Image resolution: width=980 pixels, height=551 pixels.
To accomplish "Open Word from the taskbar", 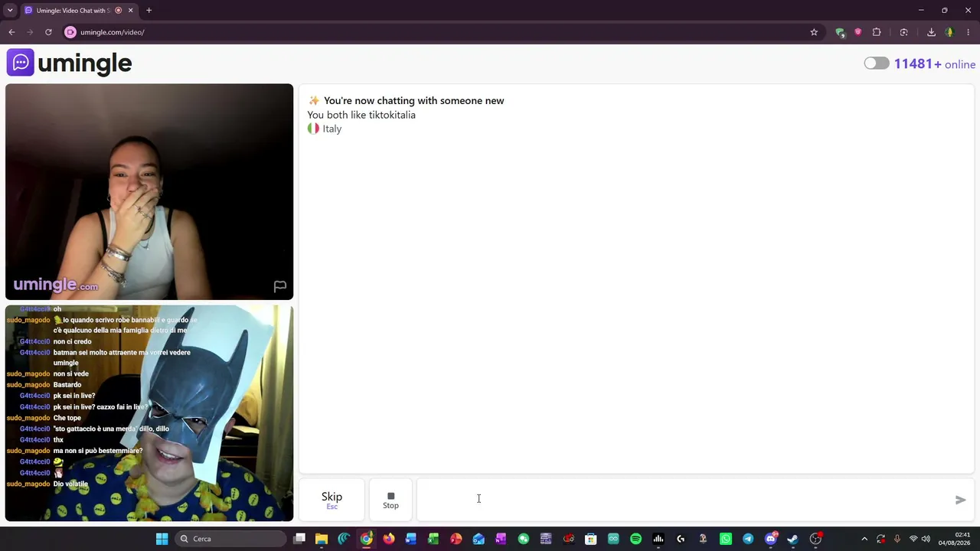I will click(x=411, y=539).
